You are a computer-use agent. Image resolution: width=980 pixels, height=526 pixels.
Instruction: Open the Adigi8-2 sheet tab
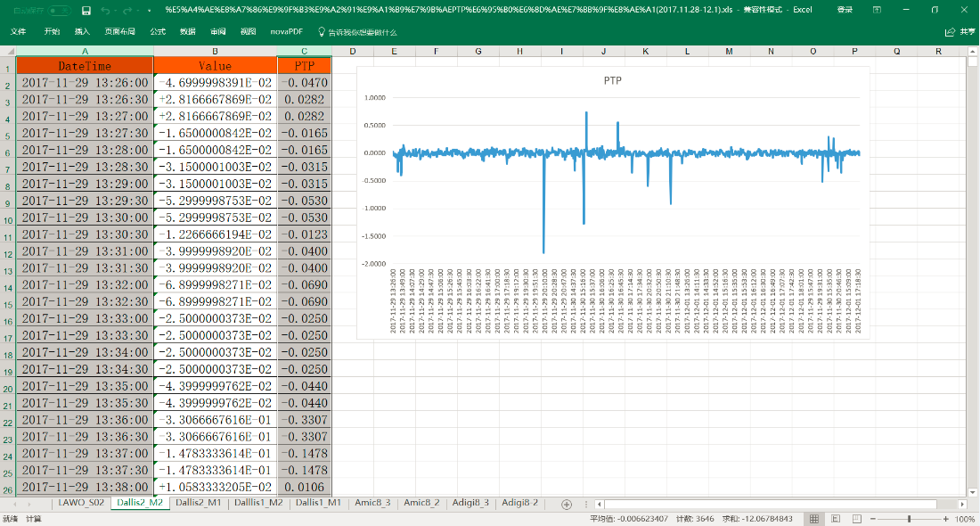click(520, 503)
